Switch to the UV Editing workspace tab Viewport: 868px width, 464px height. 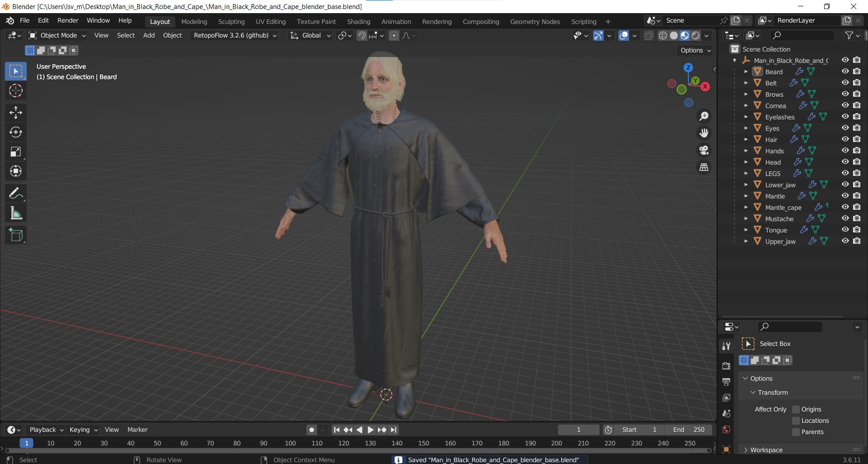(x=271, y=22)
